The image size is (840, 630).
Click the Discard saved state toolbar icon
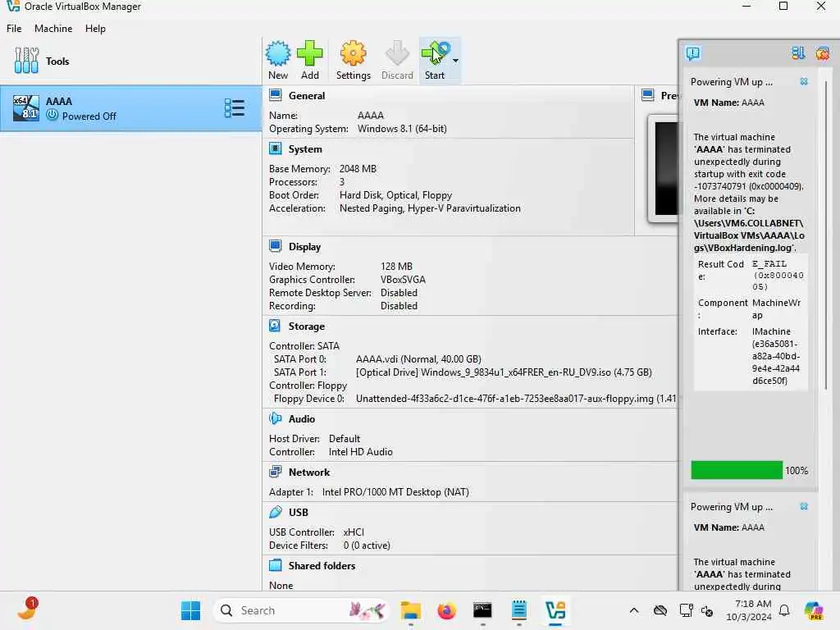[x=397, y=53]
